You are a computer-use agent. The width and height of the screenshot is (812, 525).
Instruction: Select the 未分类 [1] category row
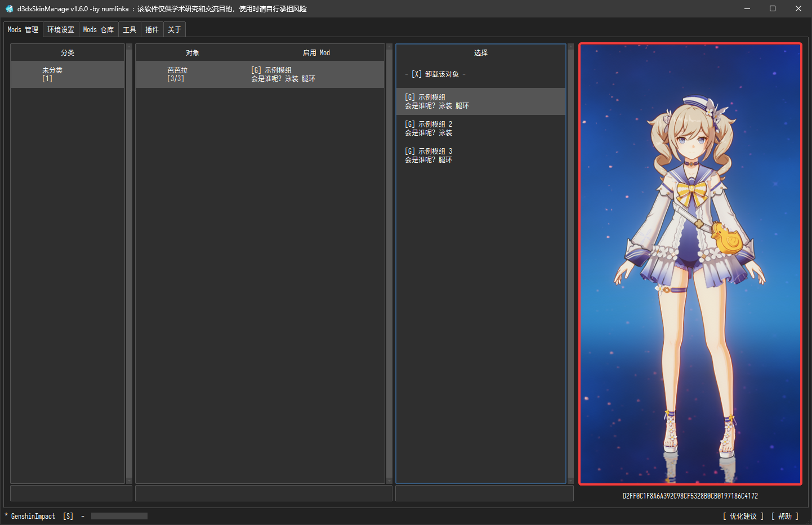pyautogui.click(x=68, y=74)
